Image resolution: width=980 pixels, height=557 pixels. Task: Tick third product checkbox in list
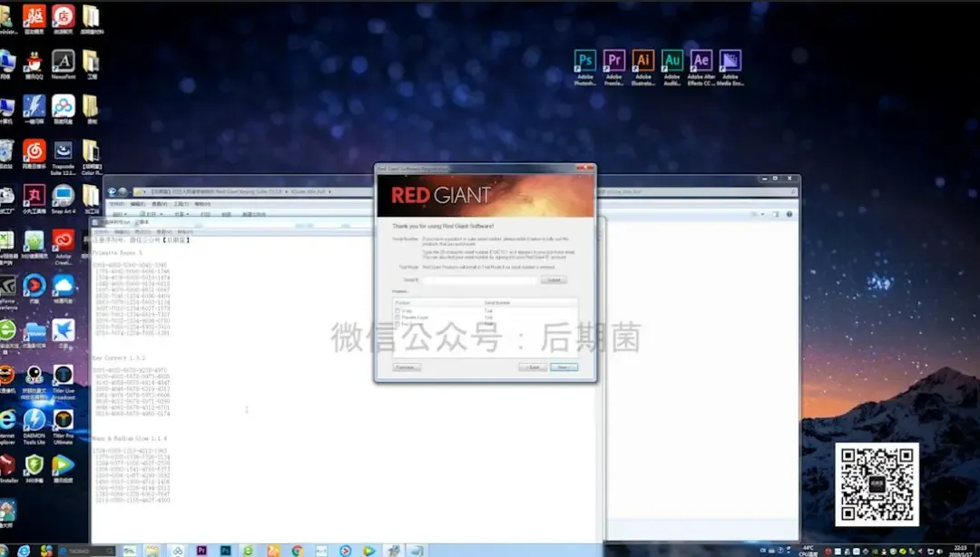coord(397,324)
